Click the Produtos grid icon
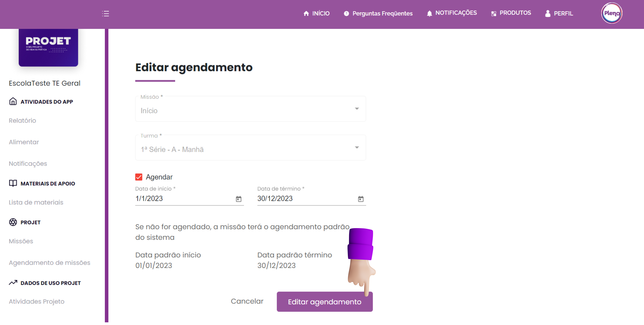The image size is (644, 325). [x=493, y=13]
